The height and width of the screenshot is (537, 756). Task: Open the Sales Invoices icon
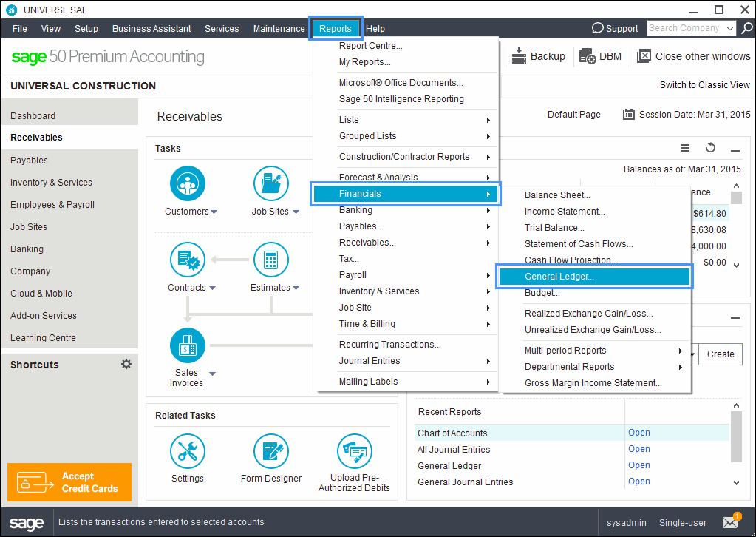(x=188, y=345)
